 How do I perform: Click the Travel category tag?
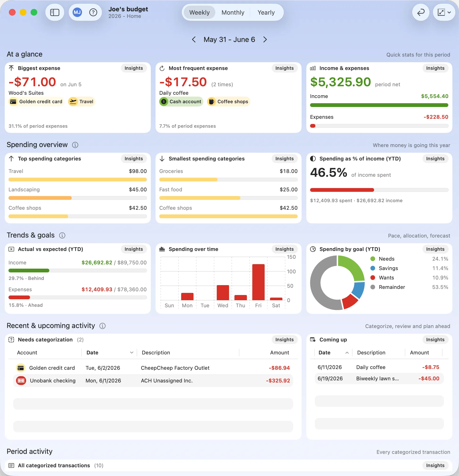point(81,102)
